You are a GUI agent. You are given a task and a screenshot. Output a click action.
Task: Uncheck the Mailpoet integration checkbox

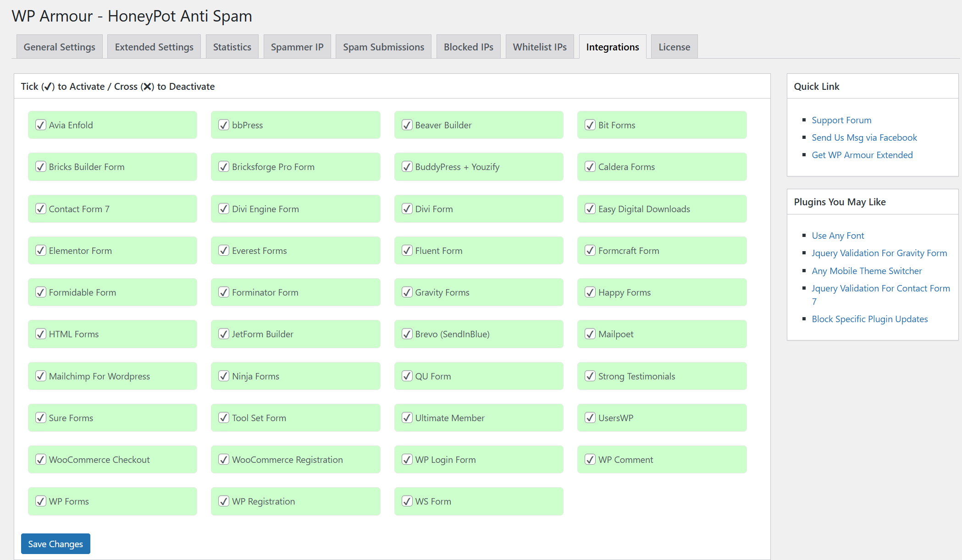point(590,334)
